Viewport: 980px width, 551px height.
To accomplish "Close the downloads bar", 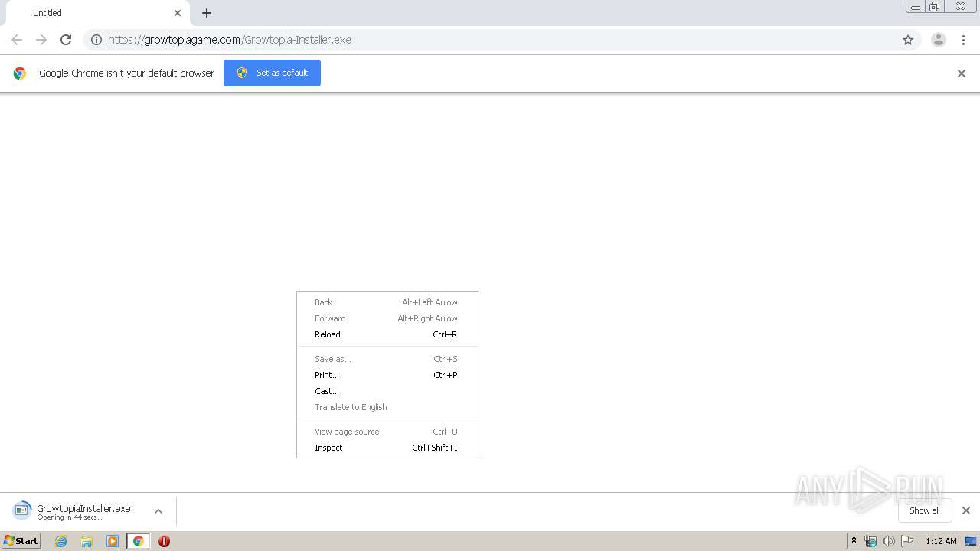I will pos(966,510).
